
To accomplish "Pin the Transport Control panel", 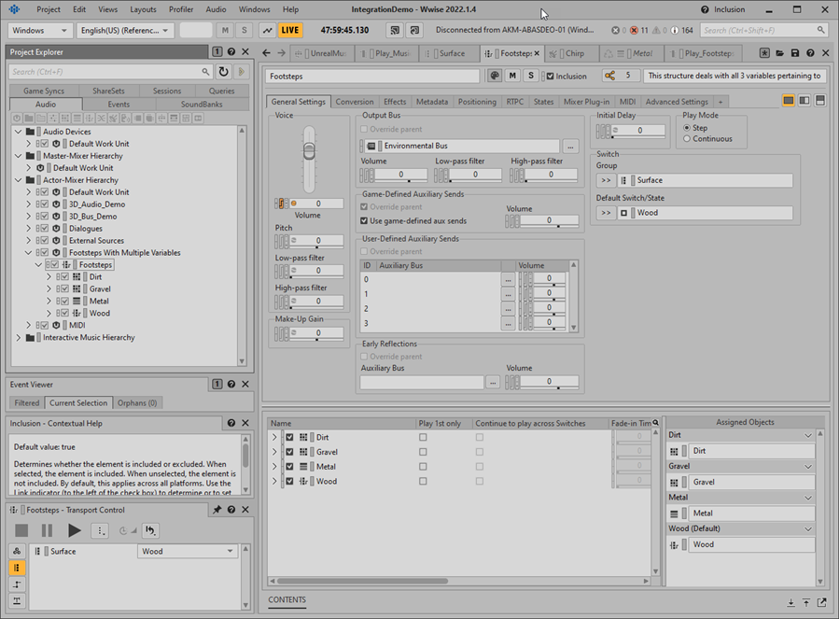I will (x=217, y=510).
